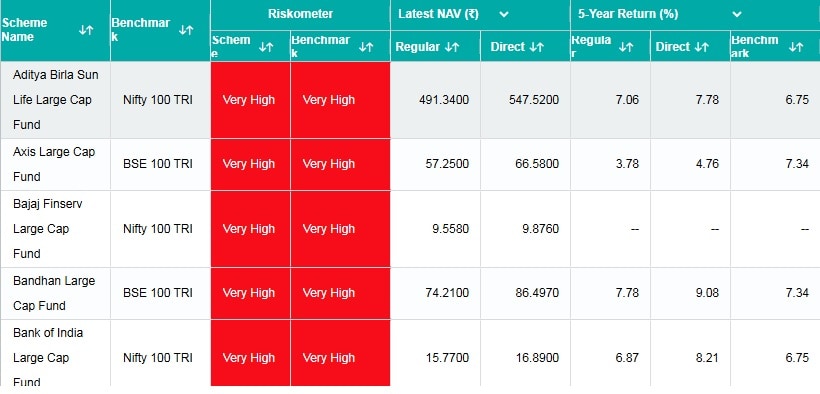The width and height of the screenshot is (820, 394).
Task: Select Nifty 100 TRI in Bank of India row
Action: [158, 358]
